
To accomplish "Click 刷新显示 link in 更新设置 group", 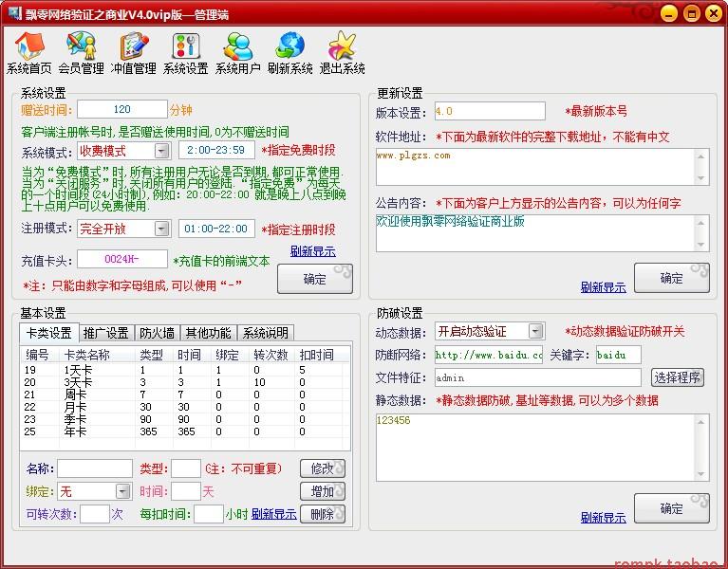I will pos(603,287).
